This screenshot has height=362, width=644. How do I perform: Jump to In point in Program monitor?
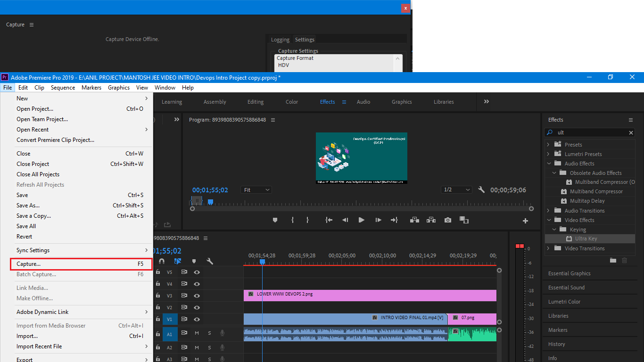click(329, 220)
